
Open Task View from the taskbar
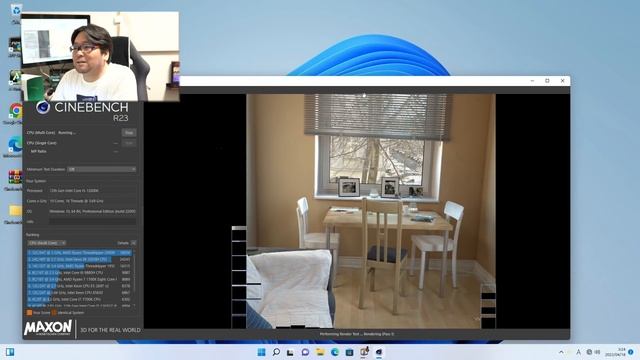pos(290,352)
